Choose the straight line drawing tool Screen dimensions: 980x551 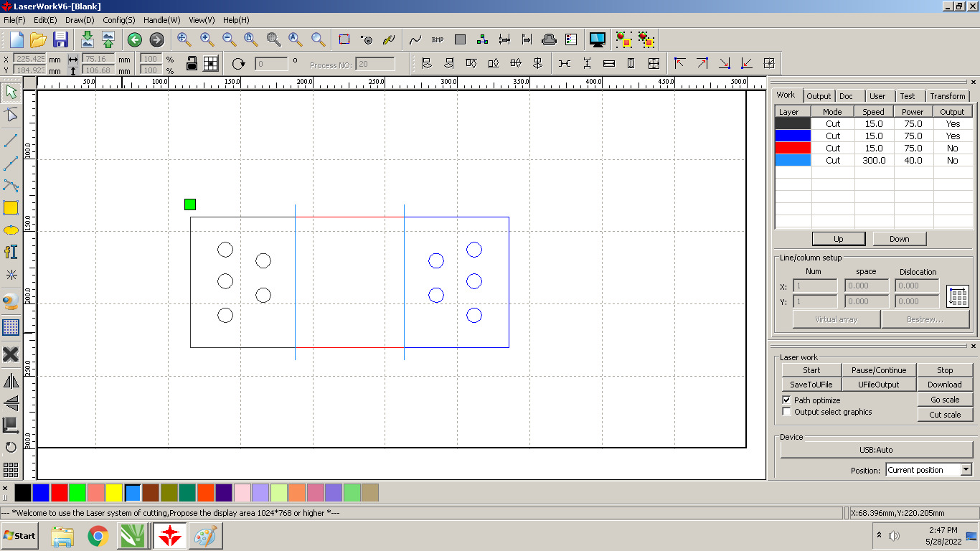(11, 140)
